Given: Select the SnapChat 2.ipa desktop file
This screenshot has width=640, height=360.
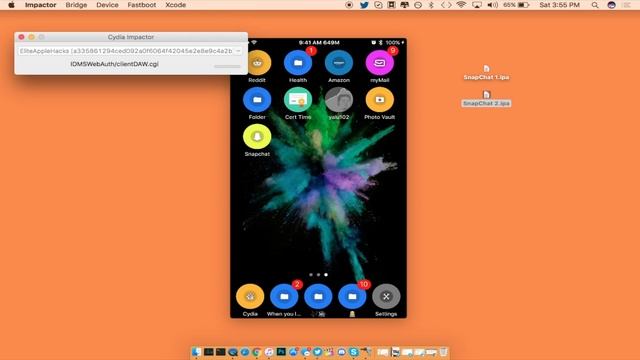Looking at the screenshot, I should tap(486, 99).
